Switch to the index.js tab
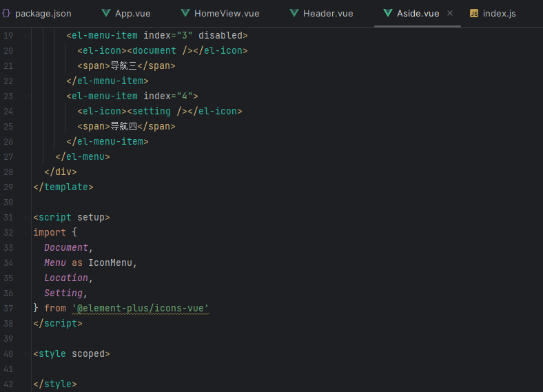The width and height of the screenshot is (543, 392). click(x=499, y=14)
